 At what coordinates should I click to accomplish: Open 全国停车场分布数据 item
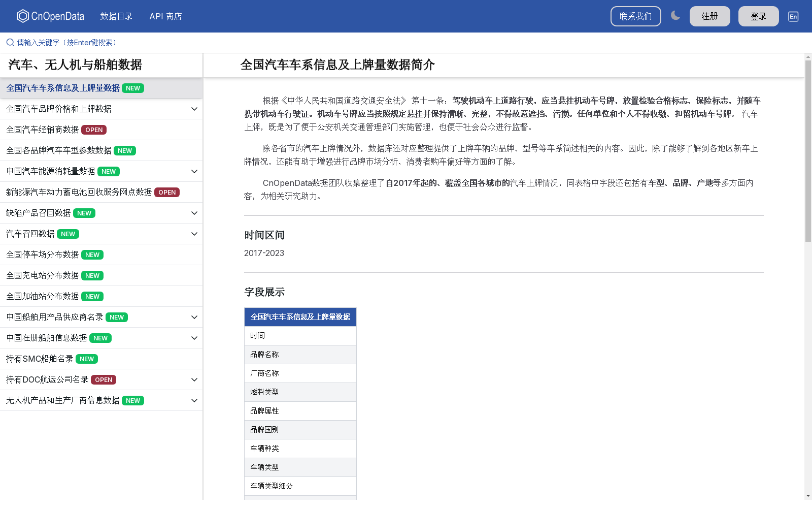(x=101, y=255)
